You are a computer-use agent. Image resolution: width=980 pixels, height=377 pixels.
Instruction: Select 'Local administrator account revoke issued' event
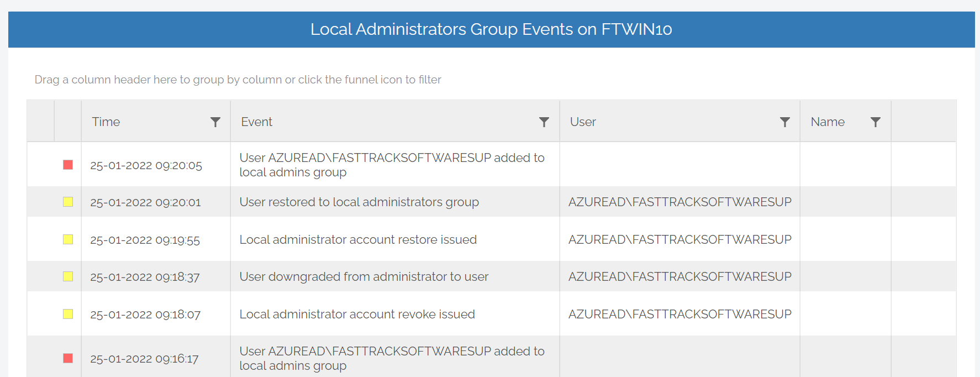click(x=357, y=314)
